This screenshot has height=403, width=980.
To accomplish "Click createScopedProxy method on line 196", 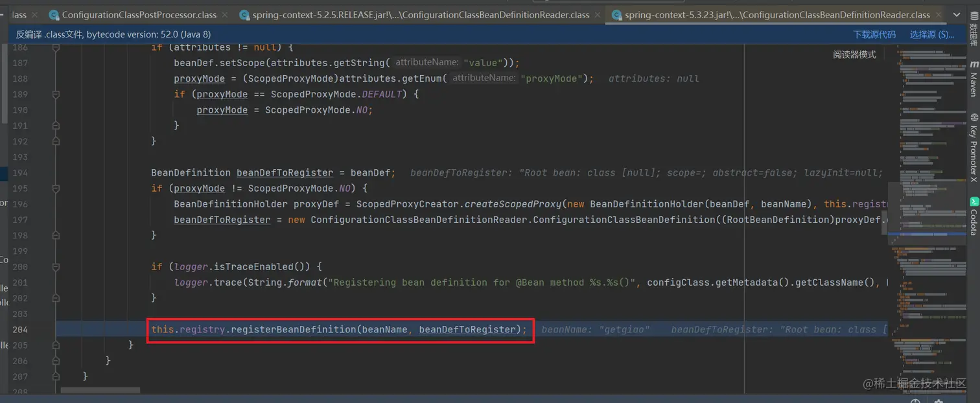I will (x=515, y=204).
